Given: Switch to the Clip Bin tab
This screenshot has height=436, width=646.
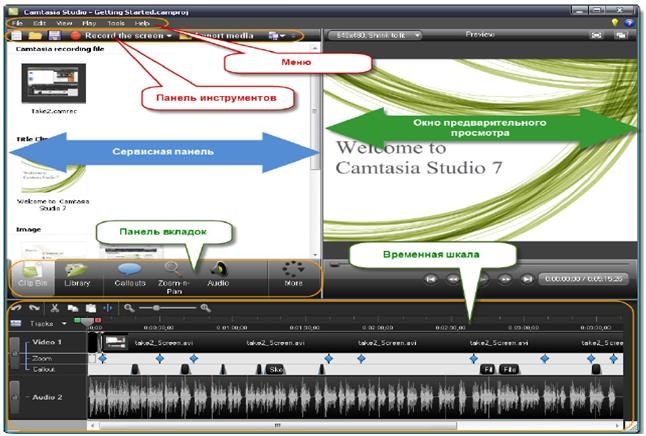Looking at the screenshot, I should [x=32, y=277].
